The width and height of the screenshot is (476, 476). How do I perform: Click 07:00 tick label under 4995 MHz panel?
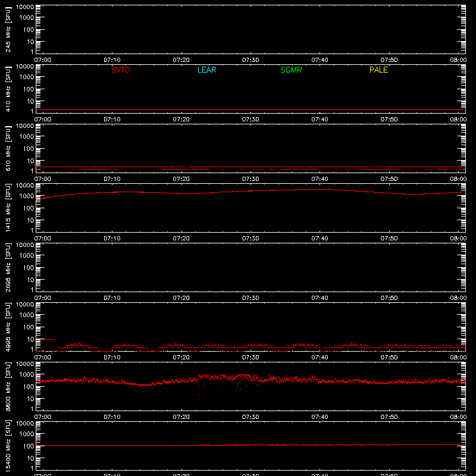click(43, 358)
